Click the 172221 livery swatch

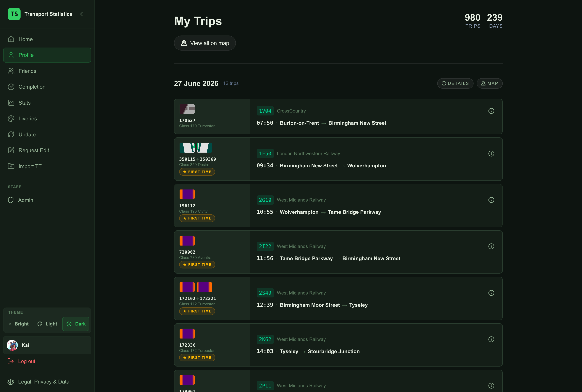(204, 287)
